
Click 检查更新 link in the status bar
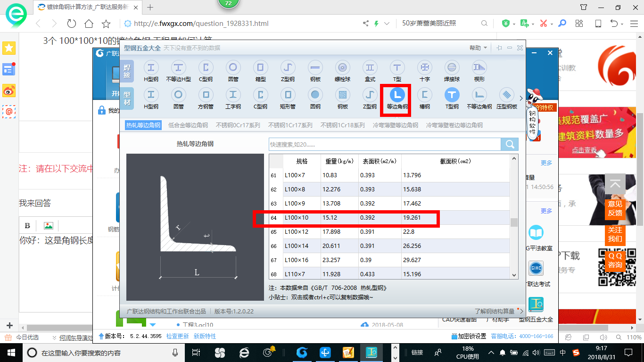point(177,336)
